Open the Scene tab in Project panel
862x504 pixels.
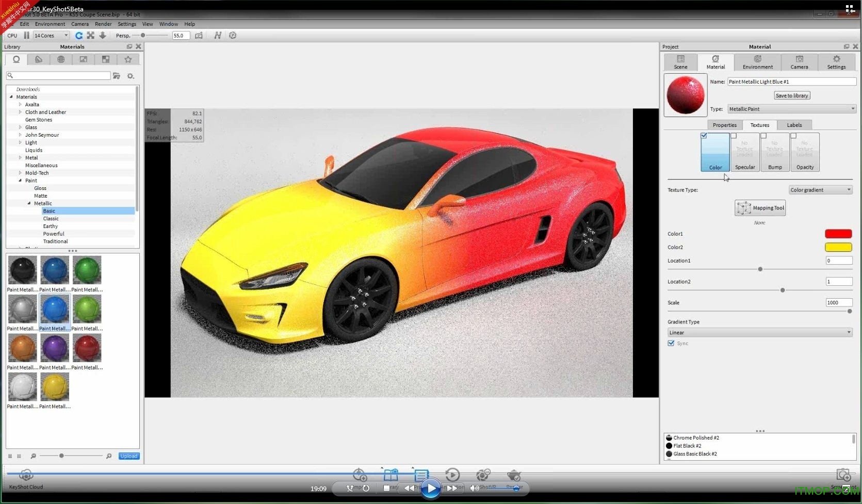coord(680,62)
